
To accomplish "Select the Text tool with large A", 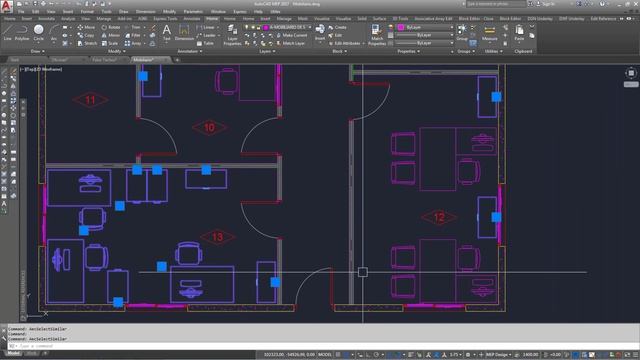I will [167, 32].
